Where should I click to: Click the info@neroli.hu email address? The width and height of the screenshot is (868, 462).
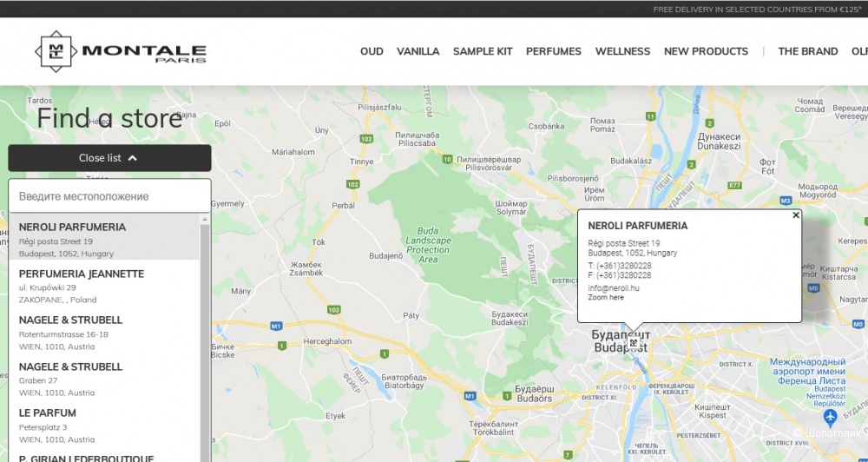tap(614, 288)
